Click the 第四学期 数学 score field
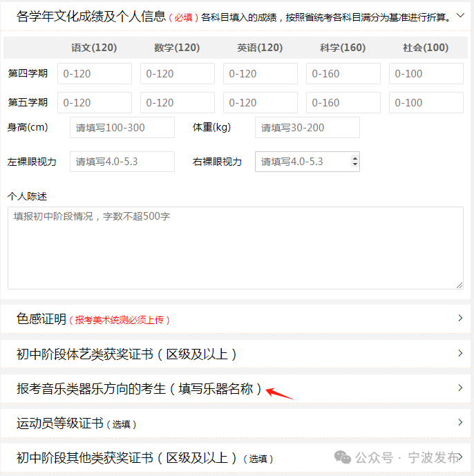Screen dimensions: 474x476 (x=178, y=74)
